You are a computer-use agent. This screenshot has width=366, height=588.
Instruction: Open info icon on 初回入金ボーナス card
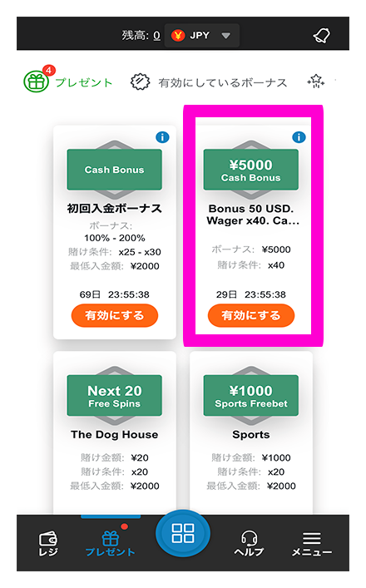(162, 137)
